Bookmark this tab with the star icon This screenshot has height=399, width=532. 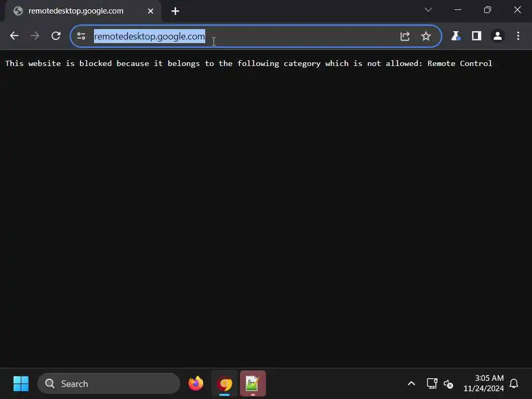click(426, 36)
